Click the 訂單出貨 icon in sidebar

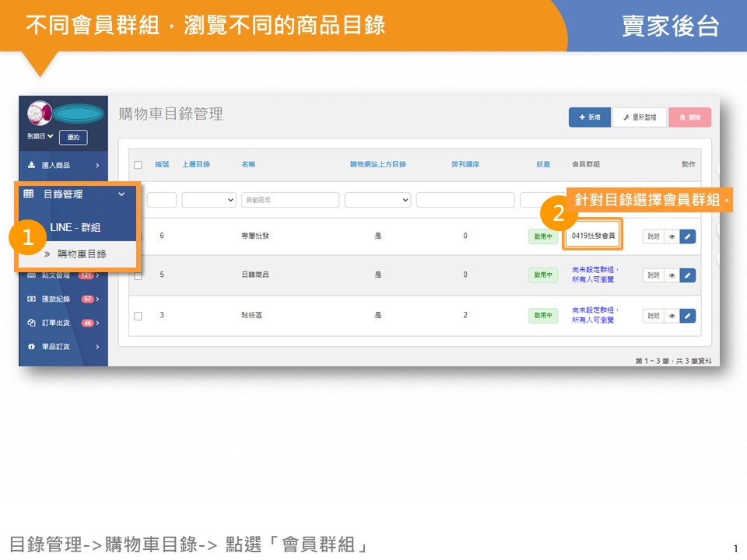pyautogui.click(x=32, y=323)
